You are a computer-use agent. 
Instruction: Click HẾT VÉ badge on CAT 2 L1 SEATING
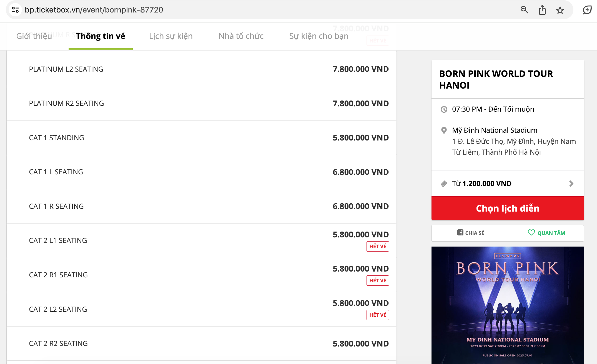(x=378, y=246)
